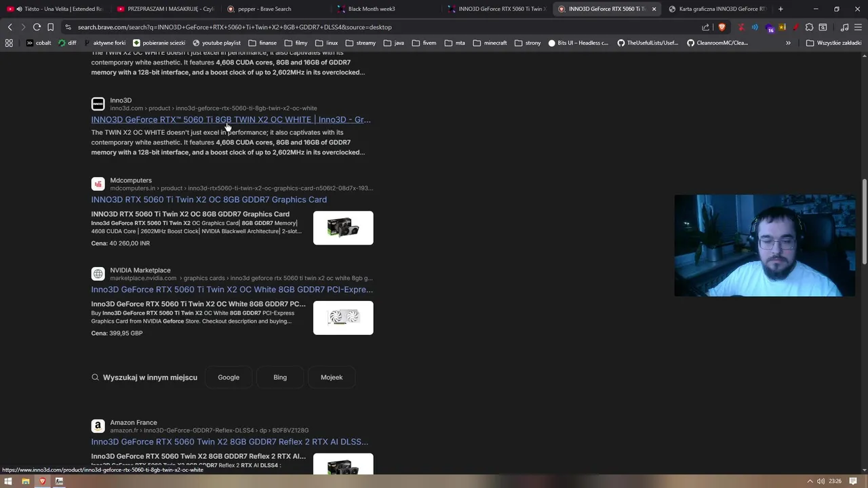Open Mdcomputers RTX 5060 Ti result link
The width and height of the screenshot is (868, 488).
tap(209, 200)
